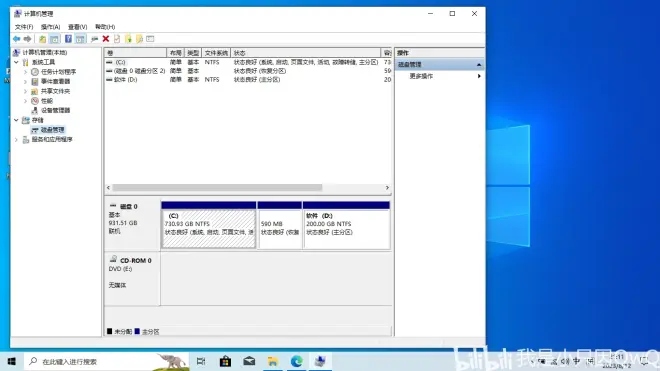
Task: Click the blue Help question mark icon
Action: click(x=68, y=39)
